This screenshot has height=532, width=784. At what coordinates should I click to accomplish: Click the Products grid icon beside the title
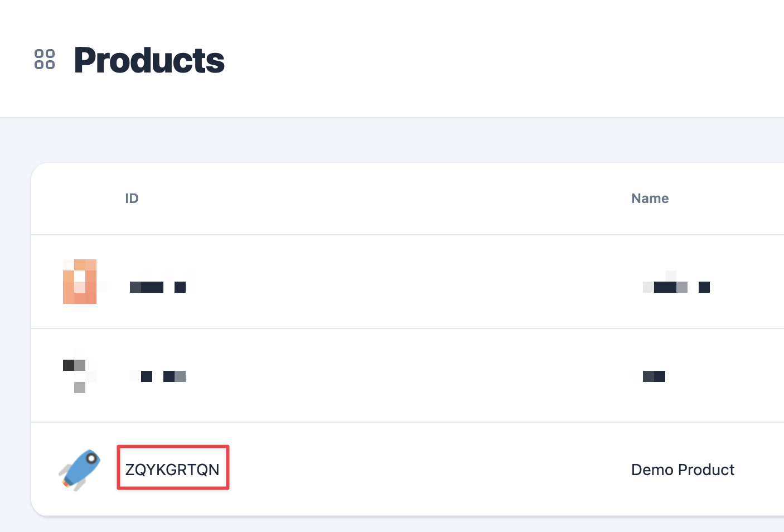click(45, 59)
